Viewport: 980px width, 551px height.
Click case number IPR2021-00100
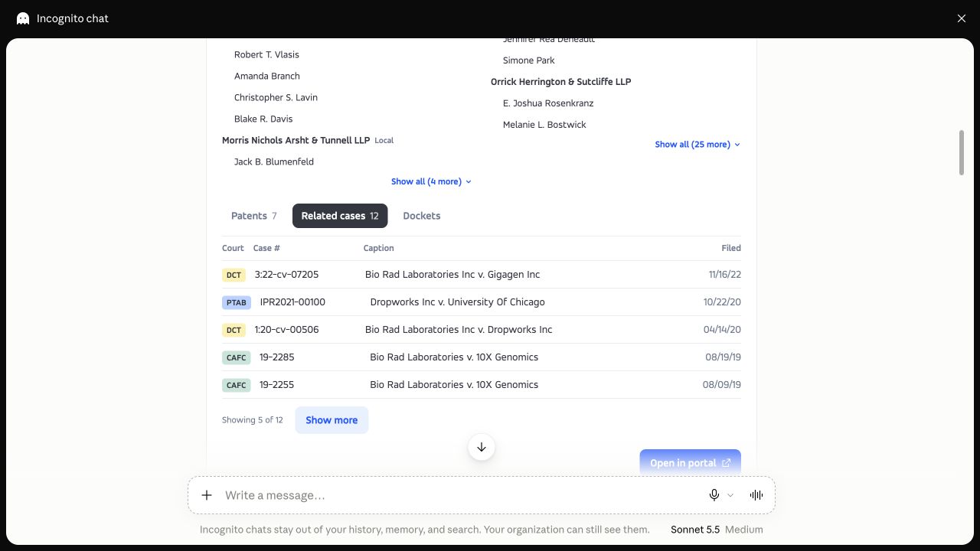point(292,302)
